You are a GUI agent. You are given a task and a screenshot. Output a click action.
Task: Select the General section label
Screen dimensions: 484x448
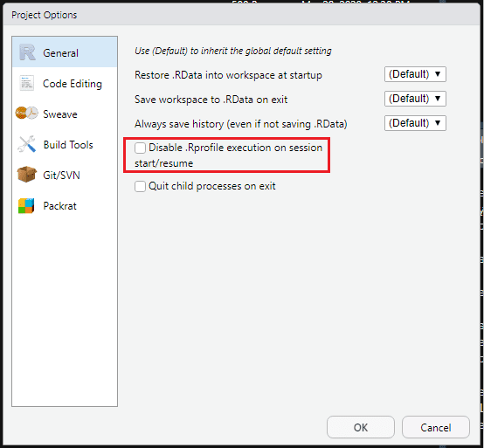[x=61, y=53]
